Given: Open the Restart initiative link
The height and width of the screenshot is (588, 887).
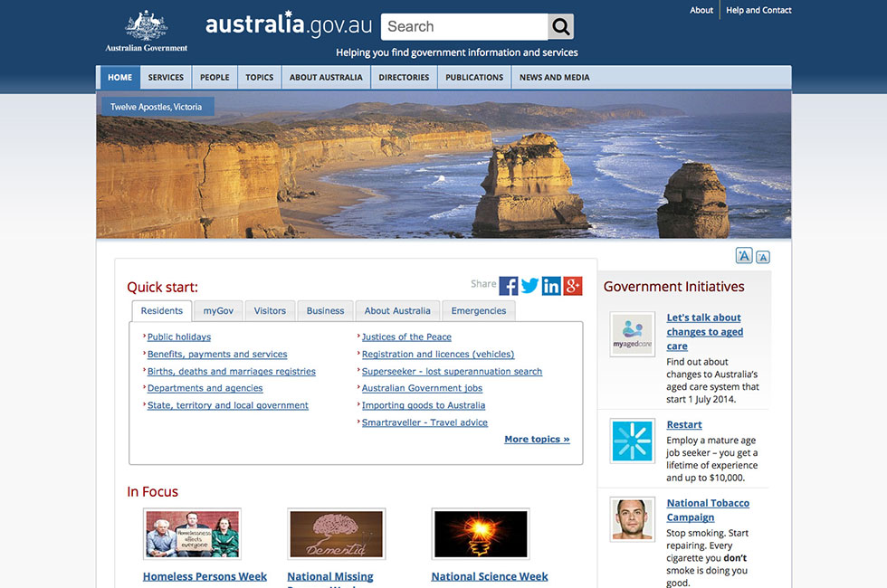Looking at the screenshot, I should point(684,424).
